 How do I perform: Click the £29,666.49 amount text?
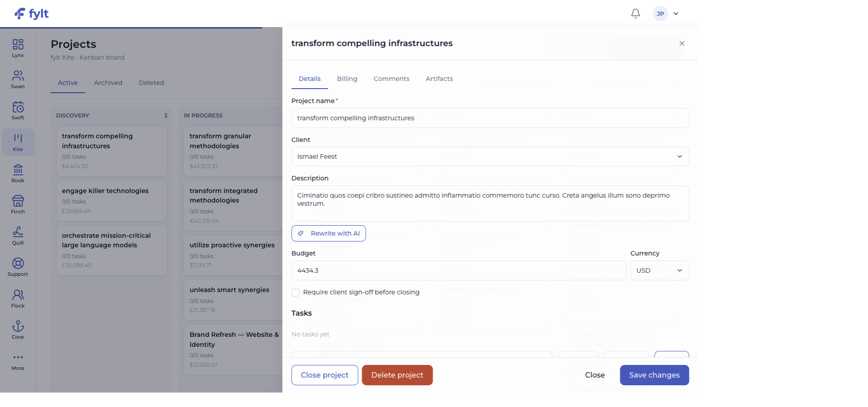pos(76,211)
